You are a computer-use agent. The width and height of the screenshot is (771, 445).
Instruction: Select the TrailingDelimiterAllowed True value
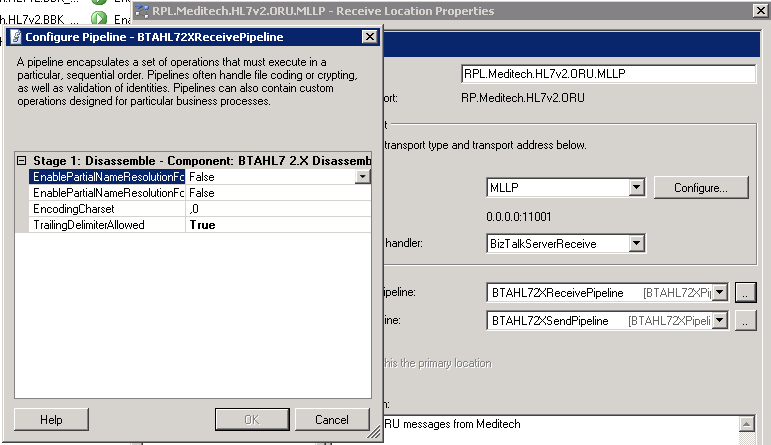(x=278, y=225)
